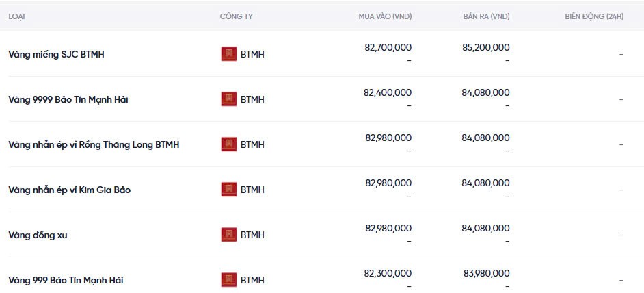This screenshot has width=644, height=293.
Task: Click the BTMH logo beside Vàng 999 Bảo Tín Mạnh Hải
Action: point(228,280)
